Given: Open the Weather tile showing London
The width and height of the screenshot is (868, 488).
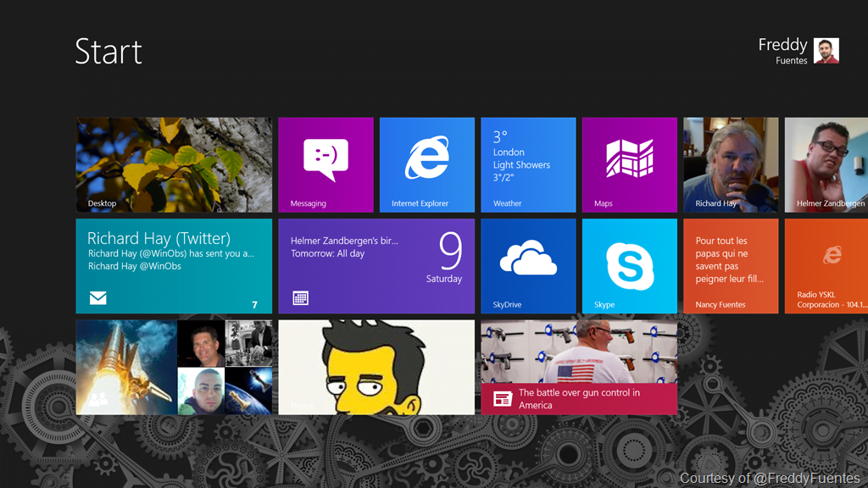Looking at the screenshot, I should pyautogui.click(x=528, y=164).
